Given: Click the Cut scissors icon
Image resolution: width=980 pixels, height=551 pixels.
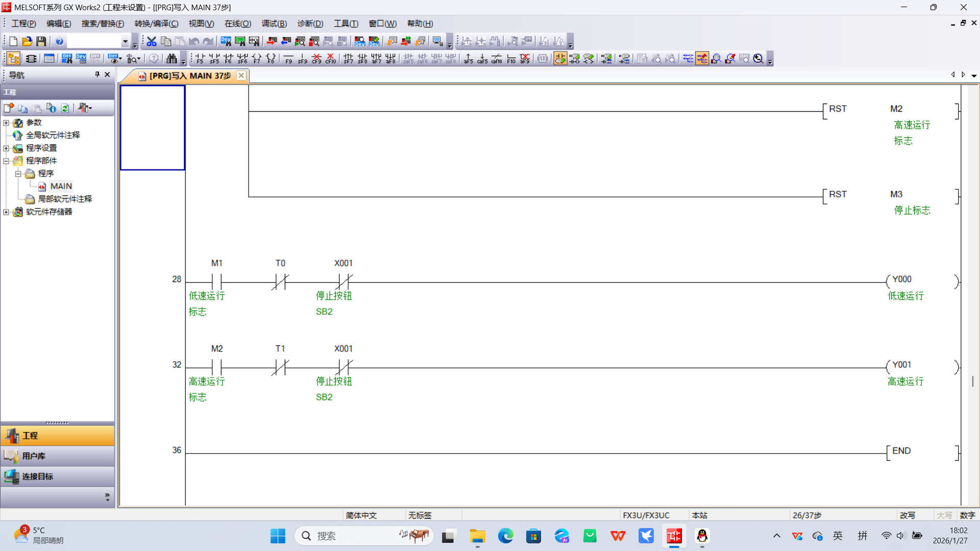Looking at the screenshot, I should [x=152, y=41].
